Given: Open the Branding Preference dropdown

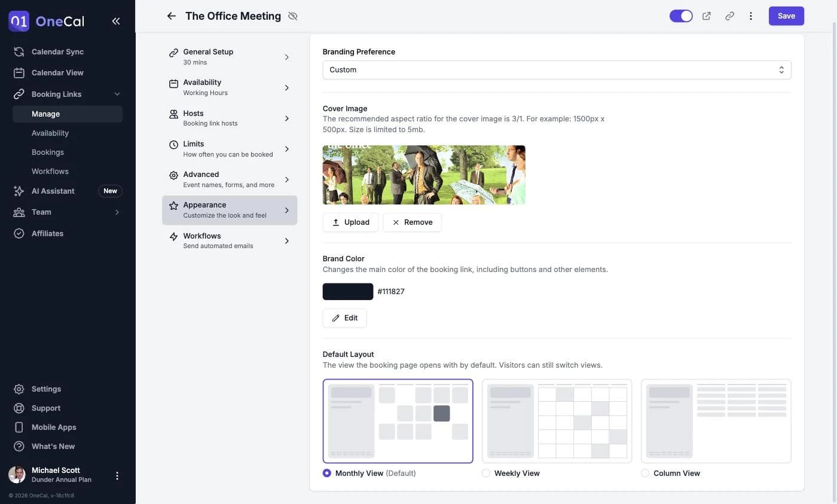Looking at the screenshot, I should pyautogui.click(x=557, y=70).
